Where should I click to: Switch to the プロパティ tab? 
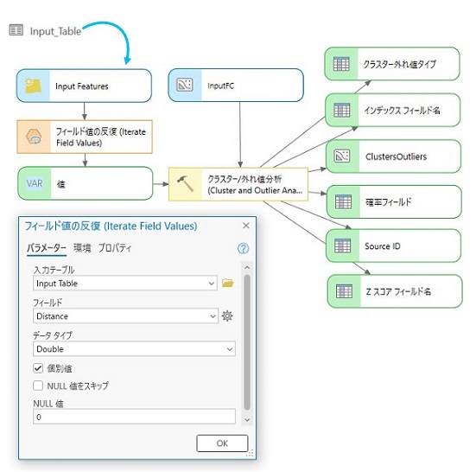pyautogui.click(x=115, y=248)
